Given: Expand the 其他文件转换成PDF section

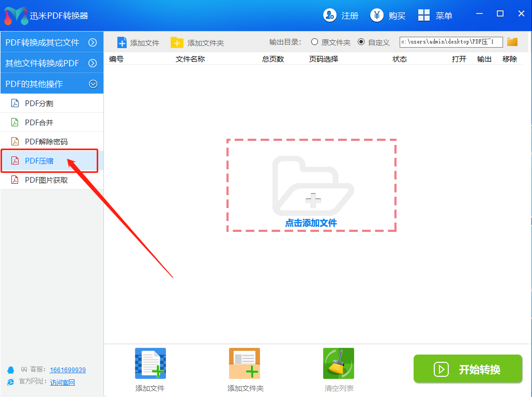Looking at the screenshot, I should (x=93, y=63).
